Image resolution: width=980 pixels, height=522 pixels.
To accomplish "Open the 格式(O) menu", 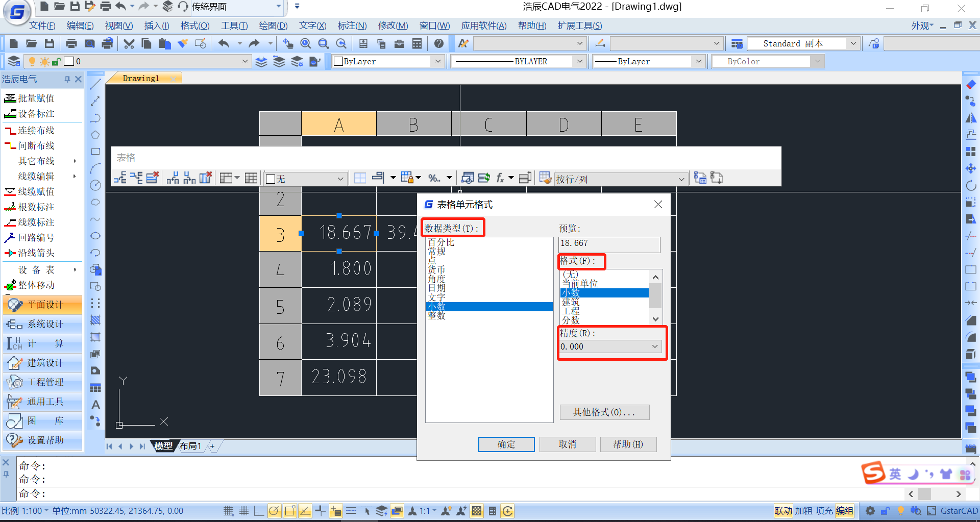I will coord(194,26).
